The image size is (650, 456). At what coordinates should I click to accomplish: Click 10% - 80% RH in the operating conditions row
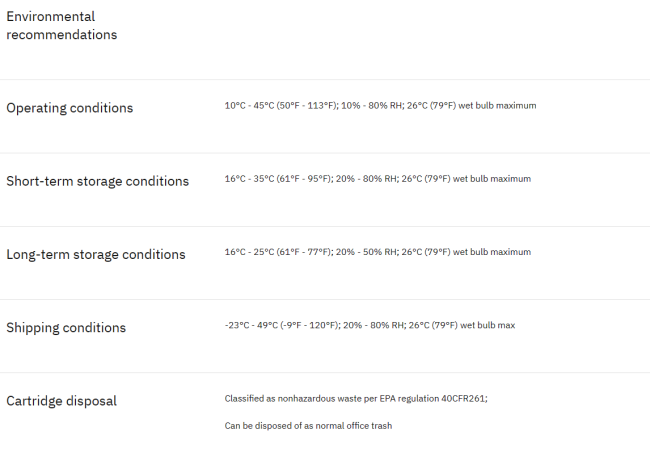pyautogui.click(x=371, y=106)
